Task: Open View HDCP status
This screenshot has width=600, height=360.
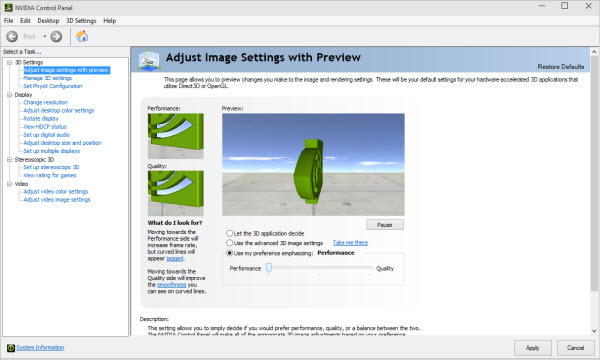Action: coord(45,127)
